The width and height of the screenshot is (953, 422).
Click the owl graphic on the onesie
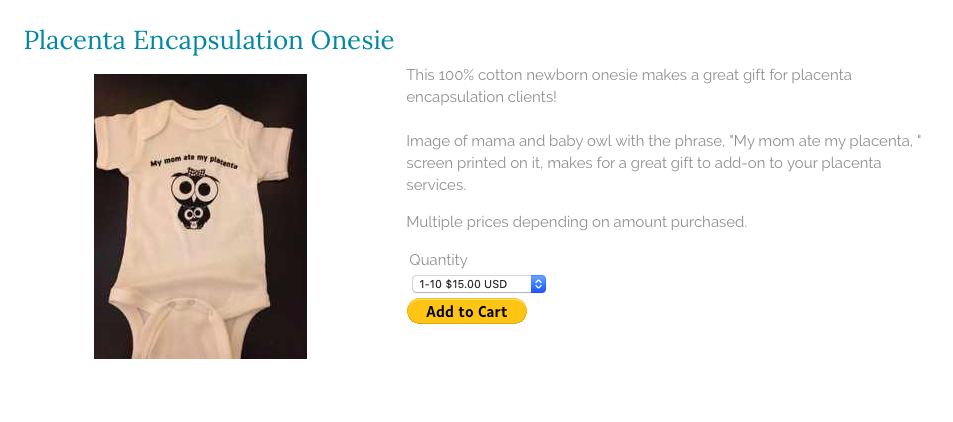click(x=196, y=198)
